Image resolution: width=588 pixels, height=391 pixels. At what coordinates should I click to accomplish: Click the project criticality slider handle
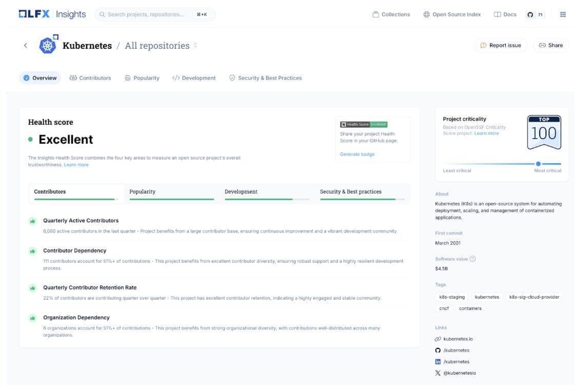538,164
